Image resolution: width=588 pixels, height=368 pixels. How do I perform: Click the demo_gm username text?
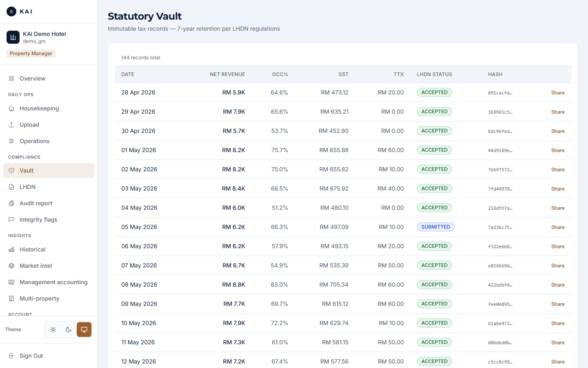[34, 41]
